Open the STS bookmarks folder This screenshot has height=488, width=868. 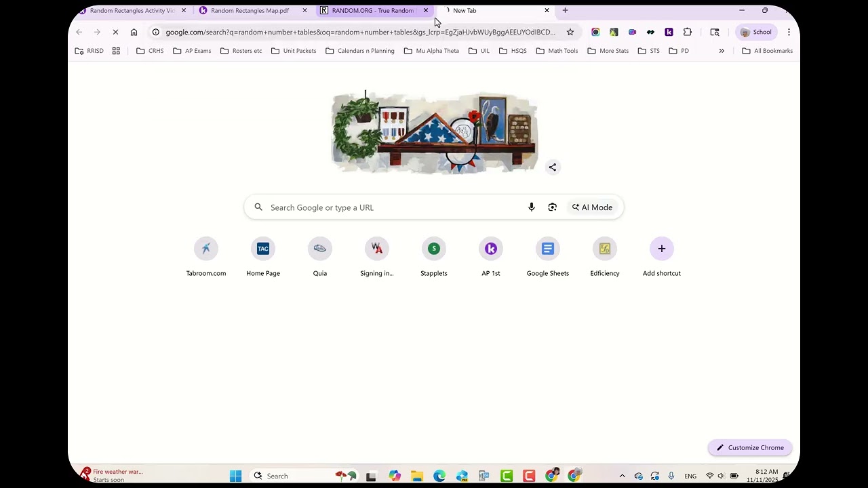point(648,51)
